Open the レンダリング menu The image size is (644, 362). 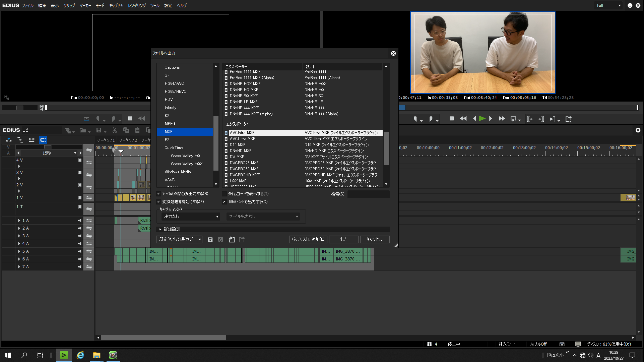tap(136, 5)
